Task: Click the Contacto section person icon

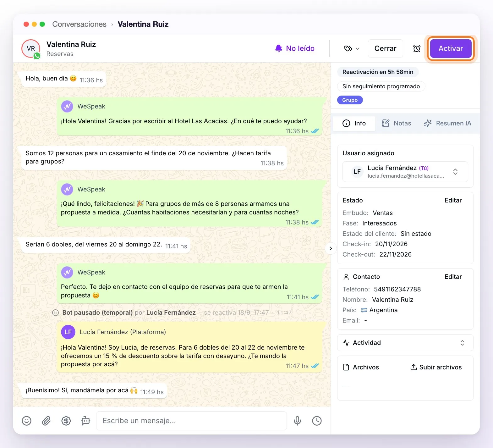Action: coord(346,277)
